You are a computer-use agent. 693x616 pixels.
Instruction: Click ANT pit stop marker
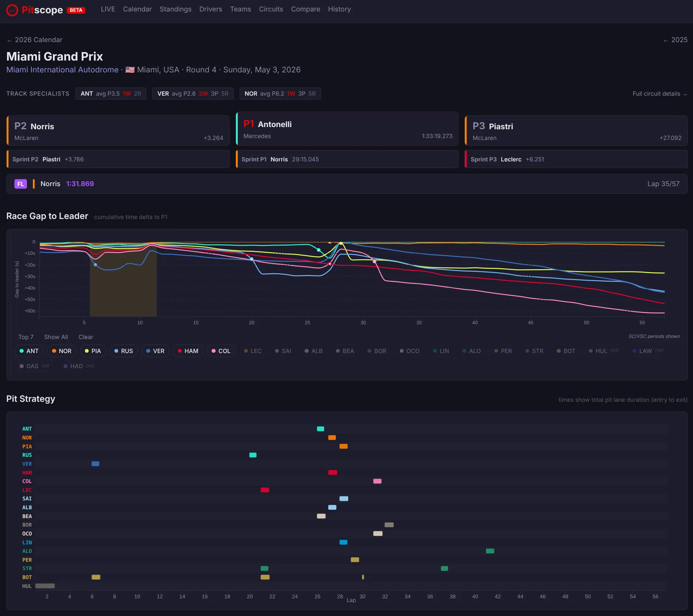pos(320,429)
